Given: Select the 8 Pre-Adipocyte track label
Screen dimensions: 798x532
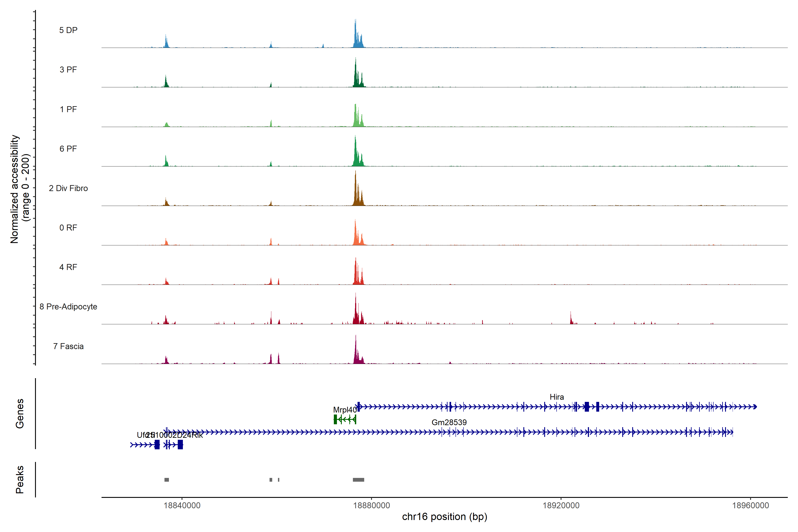Looking at the screenshot, I should (x=68, y=307).
